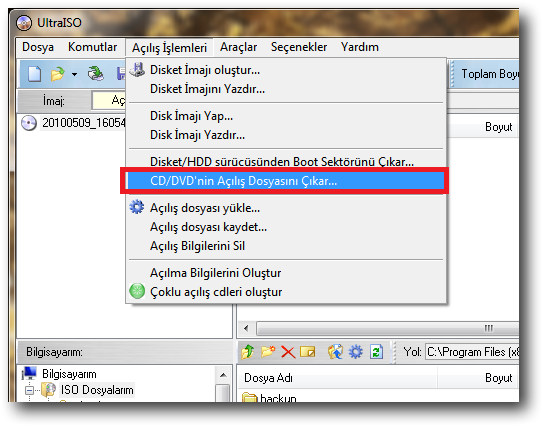Select the backup folder in file list
The width and height of the screenshot is (543, 426).
pyautogui.click(x=269, y=398)
